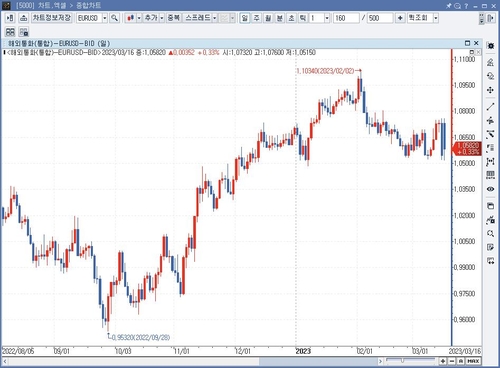Image resolution: width=500 pixels, height=368 pixels.
Task: Click the small maximize icon on price axis
Action: coord(472,52)
